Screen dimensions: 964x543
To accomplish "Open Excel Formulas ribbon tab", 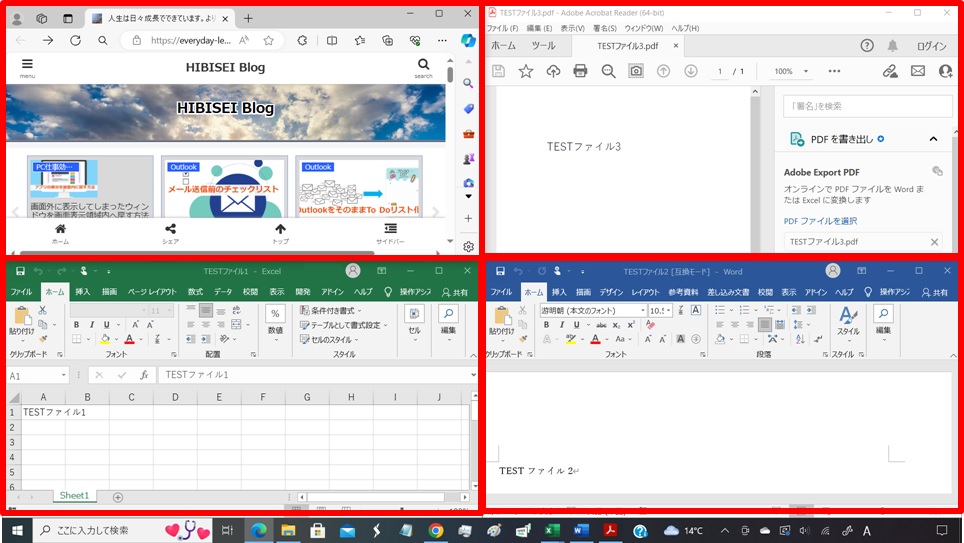I will click(196, 292).
